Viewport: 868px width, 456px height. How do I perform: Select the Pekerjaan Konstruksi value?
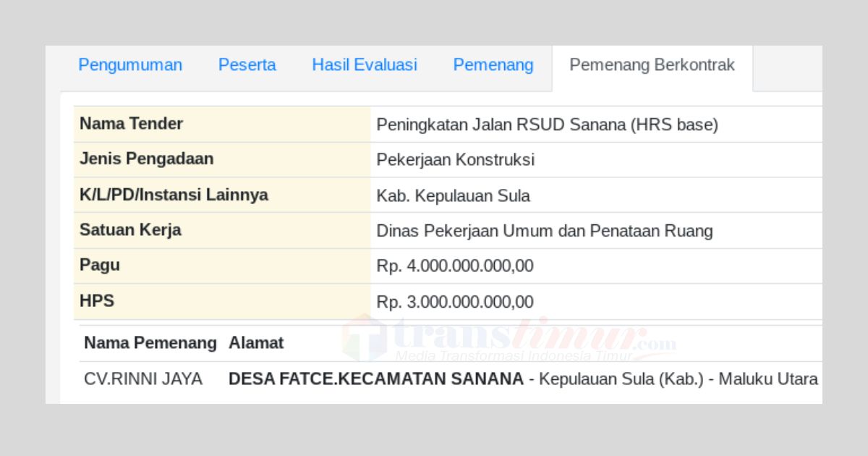(455, 160)
